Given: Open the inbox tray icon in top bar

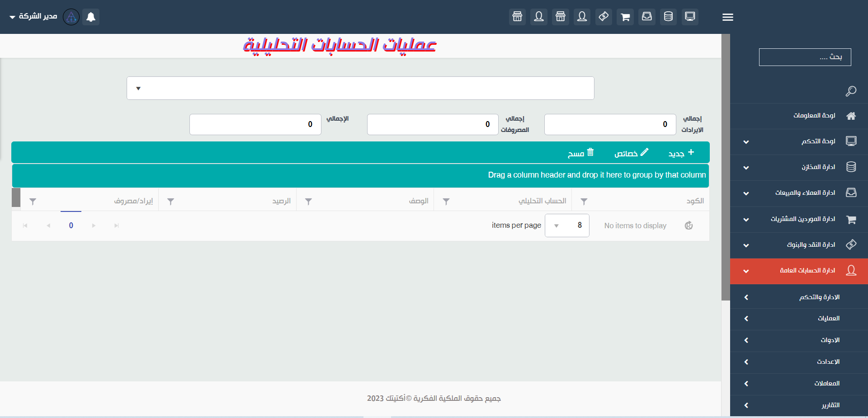Looking at the screenshot, I should [x=647, y=17].
